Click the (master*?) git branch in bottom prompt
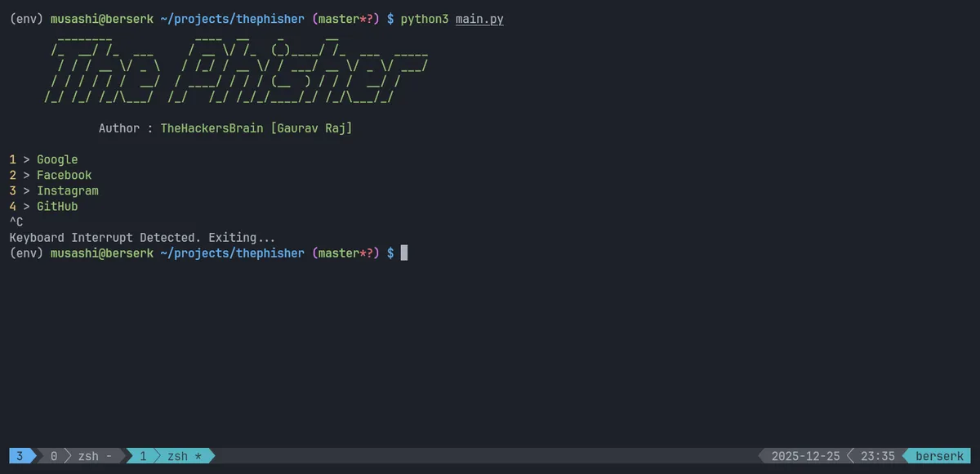The image size is (980, 474). point(345,253)
